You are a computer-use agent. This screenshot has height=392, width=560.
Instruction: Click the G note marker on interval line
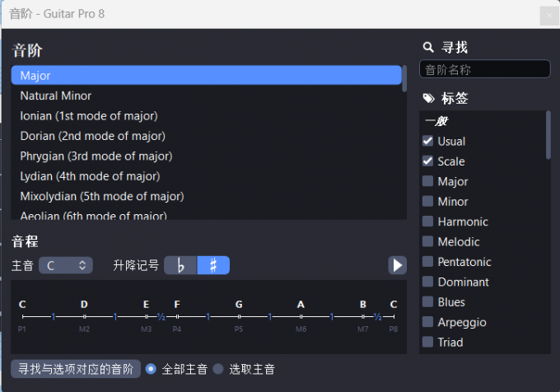239,316
